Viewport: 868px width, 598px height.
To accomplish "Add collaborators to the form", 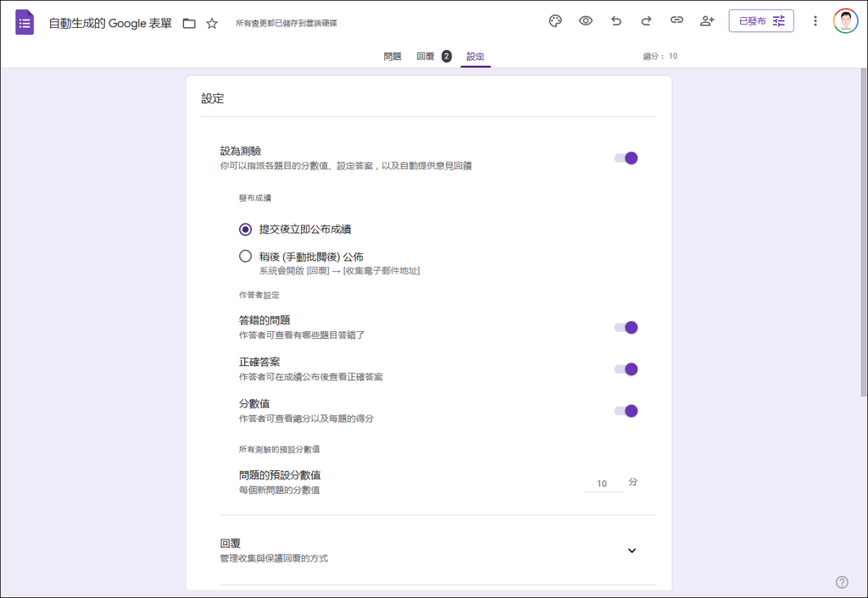I will point(707,21).
